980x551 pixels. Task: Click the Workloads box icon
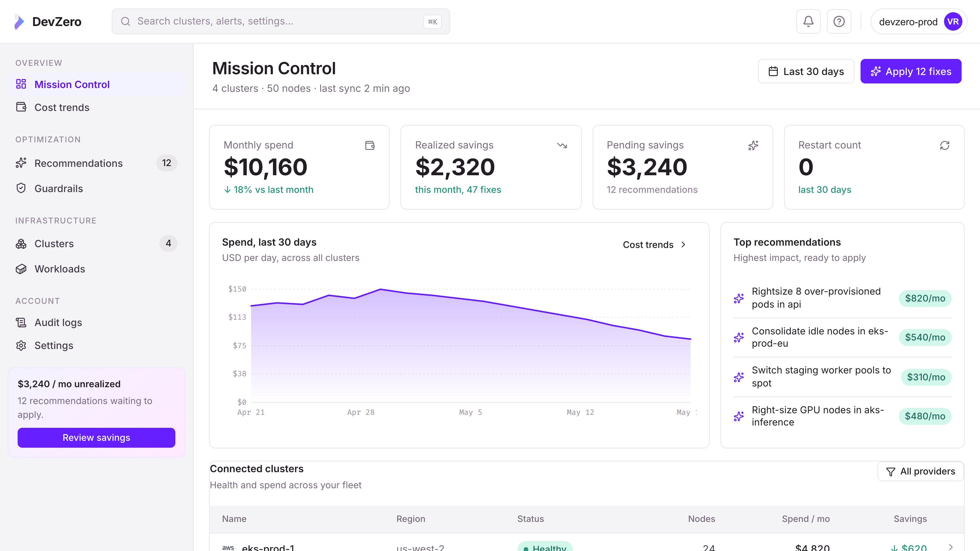click(x=21, y=269)
